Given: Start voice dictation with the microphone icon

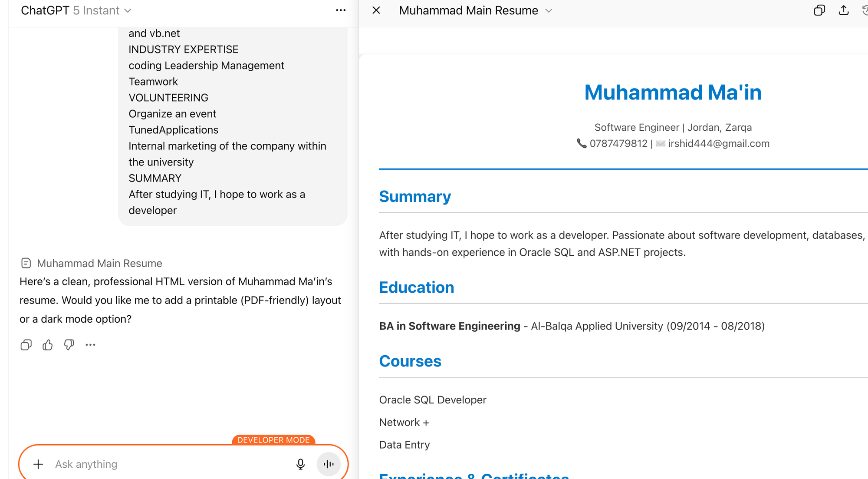Looking at the screenshot, I should click(300, 464).
